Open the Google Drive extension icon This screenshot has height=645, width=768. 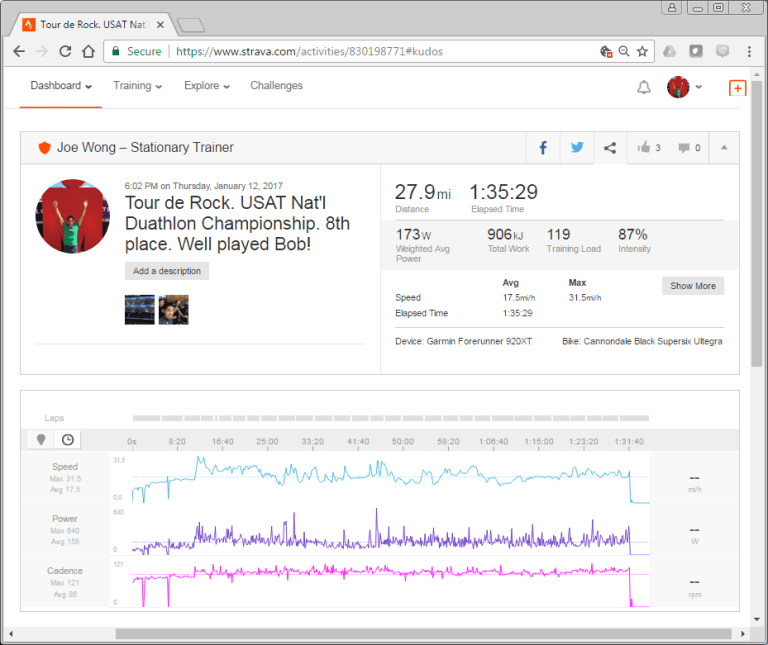(669, 51)
